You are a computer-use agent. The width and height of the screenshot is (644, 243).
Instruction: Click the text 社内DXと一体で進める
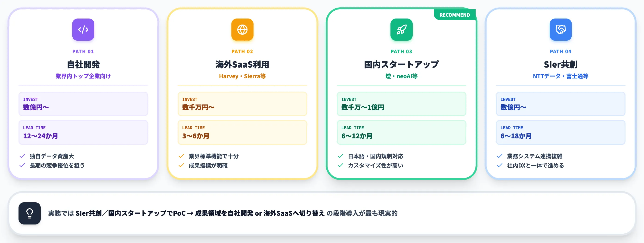(535, 165)
